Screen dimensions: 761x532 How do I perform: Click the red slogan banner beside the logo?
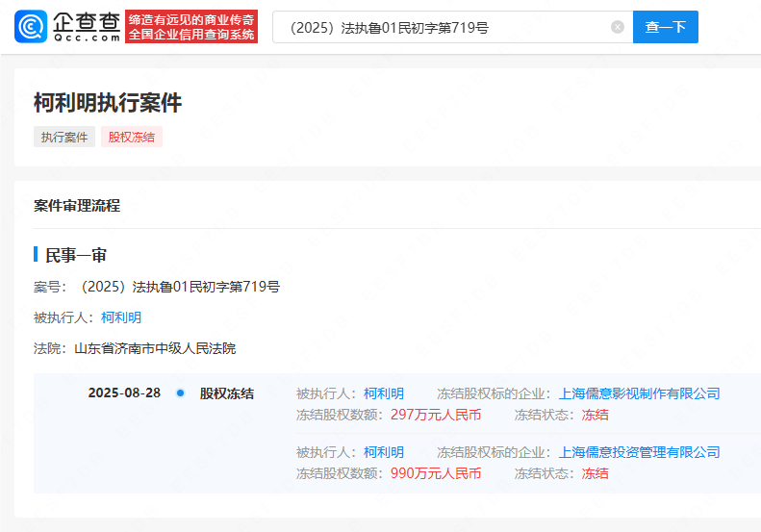point(191,27)
